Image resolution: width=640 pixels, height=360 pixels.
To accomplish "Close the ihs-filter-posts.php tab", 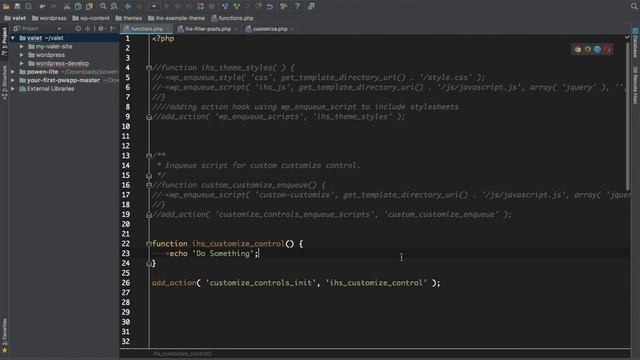I will click(x=236, y=29).
